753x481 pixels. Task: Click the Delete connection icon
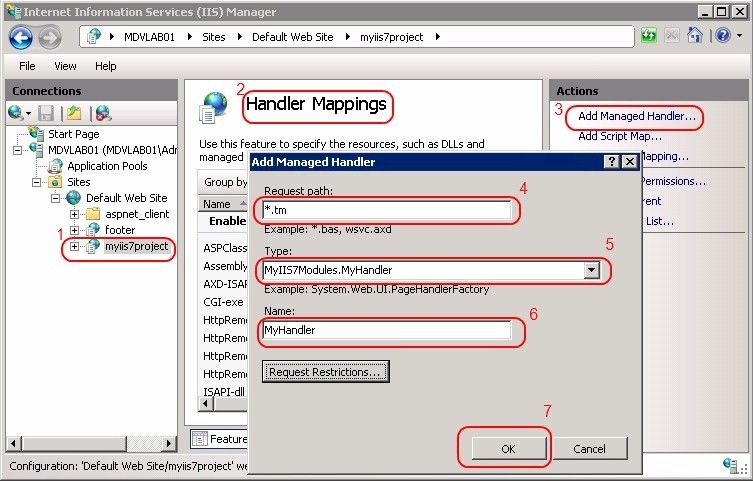click(x=103, y=113)
